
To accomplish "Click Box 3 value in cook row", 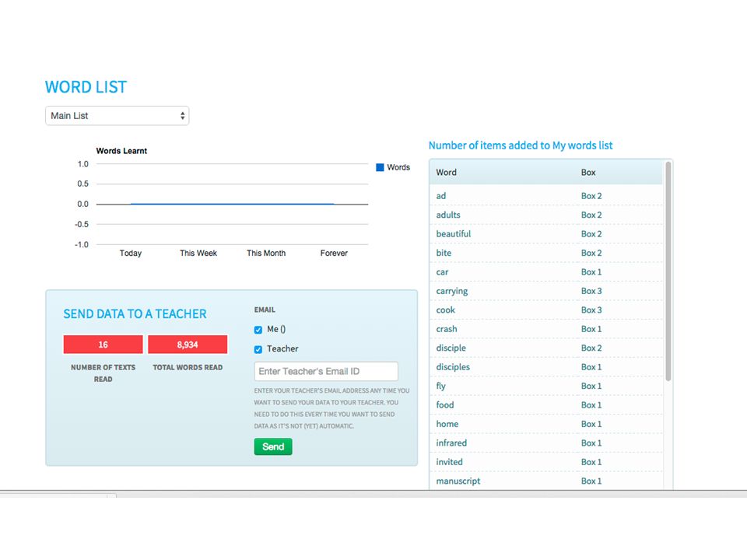I will click(x=591, y=310).
